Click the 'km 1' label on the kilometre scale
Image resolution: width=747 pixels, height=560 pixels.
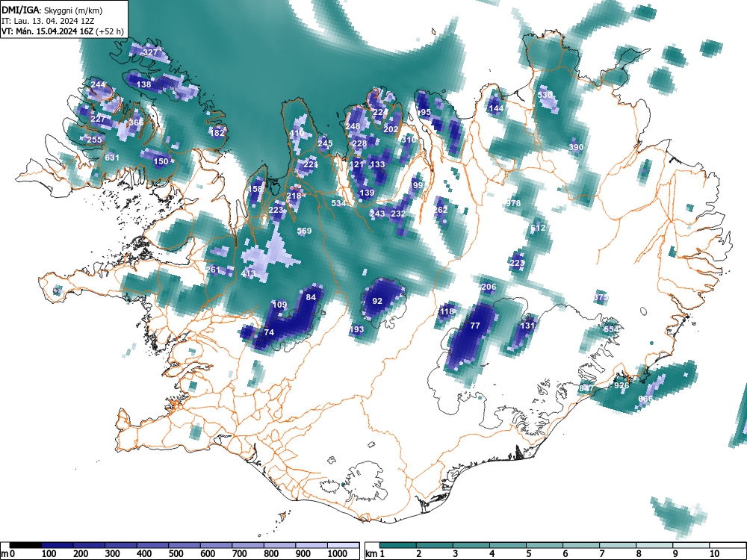tap(375, 554)
